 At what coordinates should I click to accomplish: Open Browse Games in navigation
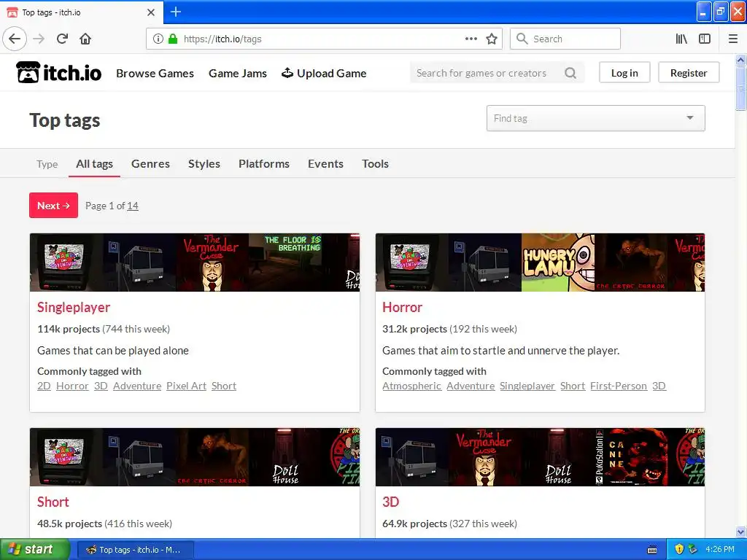point(155,74)
